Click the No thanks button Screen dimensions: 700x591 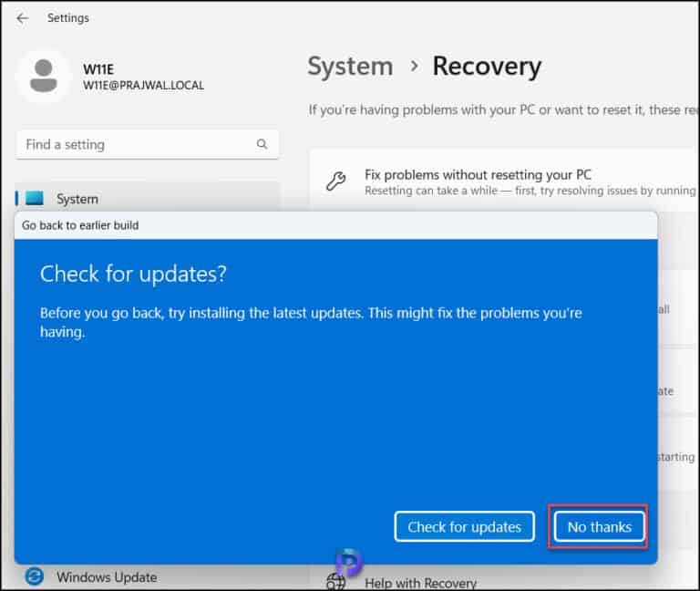click(x=599, y=526)
